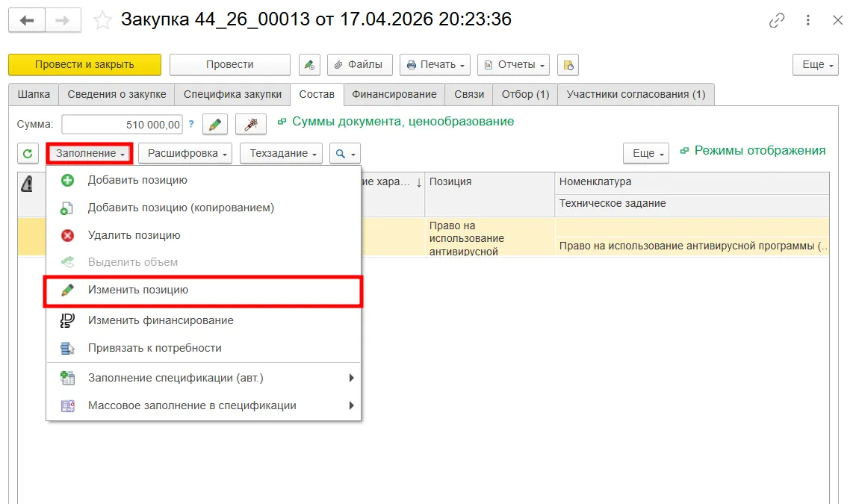The image size is (859, 504).
Task: Open the three-dot options menu
Action: pos(807,20)
